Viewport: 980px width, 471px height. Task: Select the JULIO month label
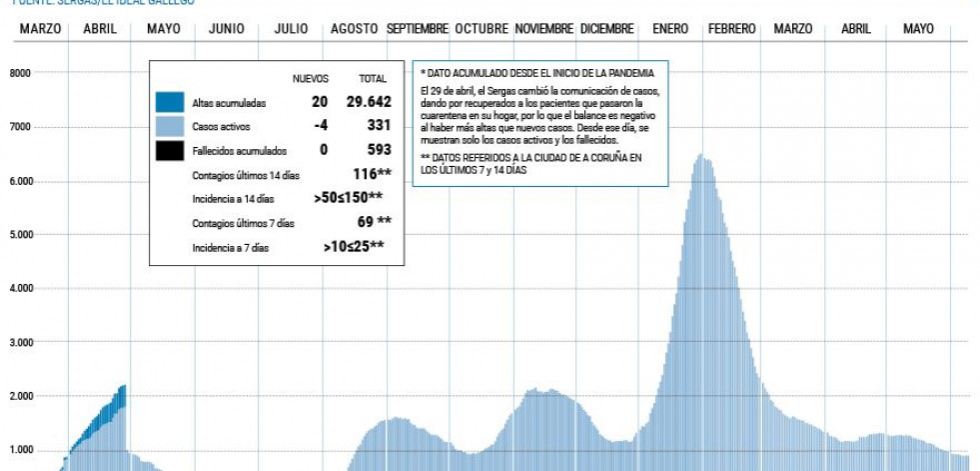point(292,29)
